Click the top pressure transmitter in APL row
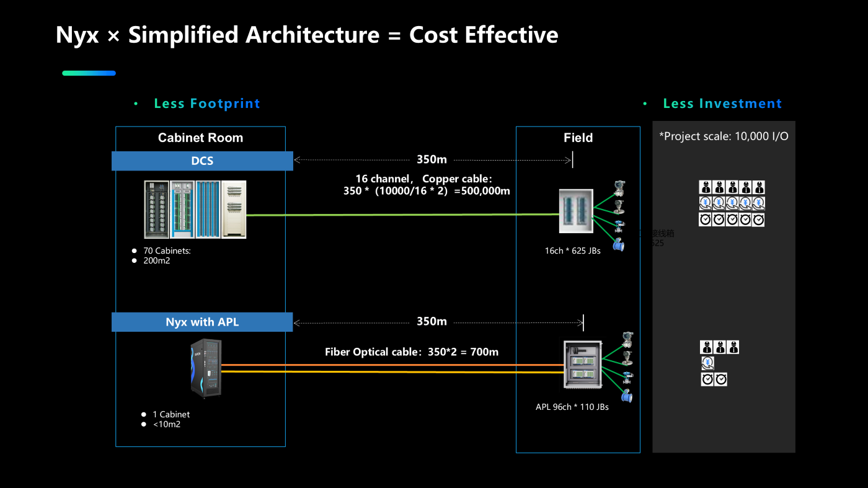Image resolution: width=868 pixels, height=488 pixels. 627,339
